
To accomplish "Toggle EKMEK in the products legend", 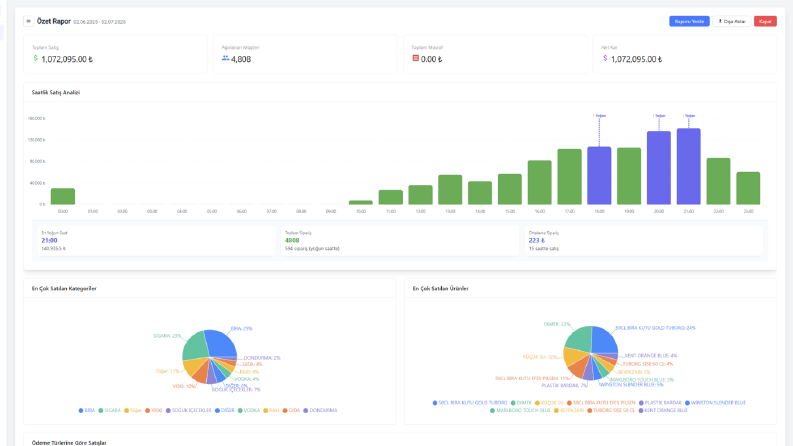I will point(521,403).
